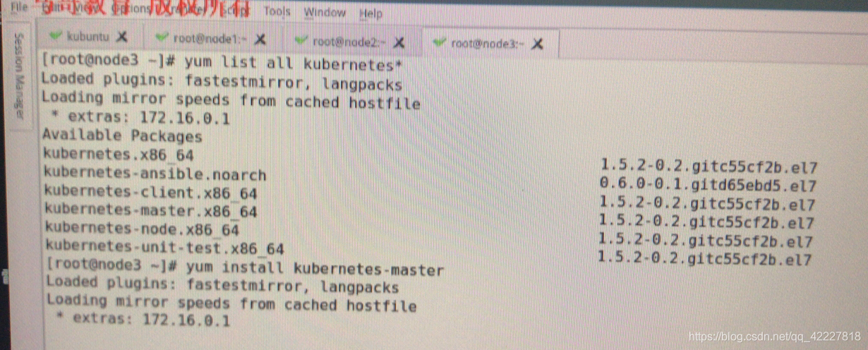Click the green checkmark on root@node2 tab
Viewport: 868px width, 350px height.
(x=301, y=41)
